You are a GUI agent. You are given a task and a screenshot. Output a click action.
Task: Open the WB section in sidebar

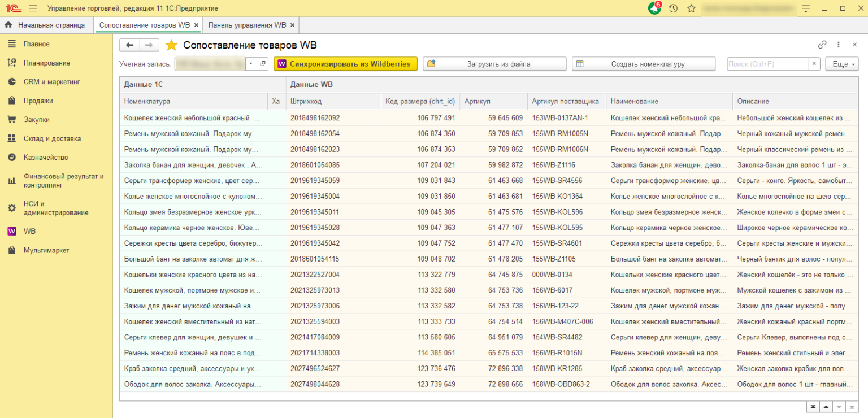coord(29,232)
